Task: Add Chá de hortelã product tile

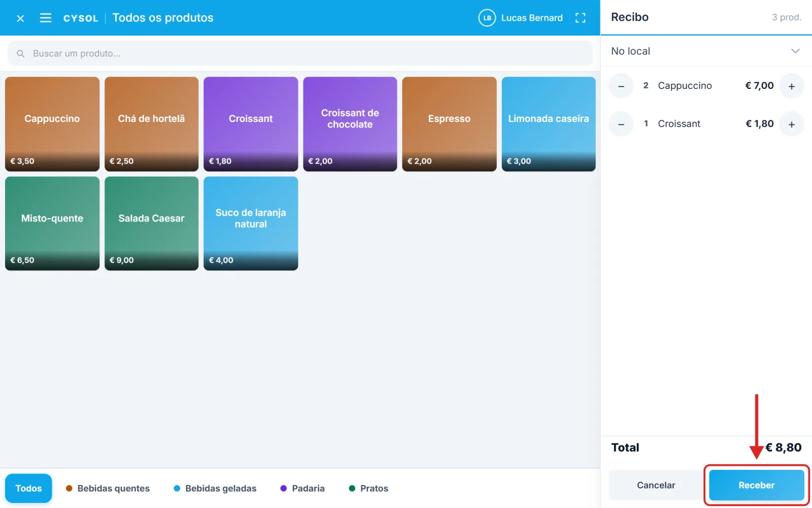Action: click(151, 124)
